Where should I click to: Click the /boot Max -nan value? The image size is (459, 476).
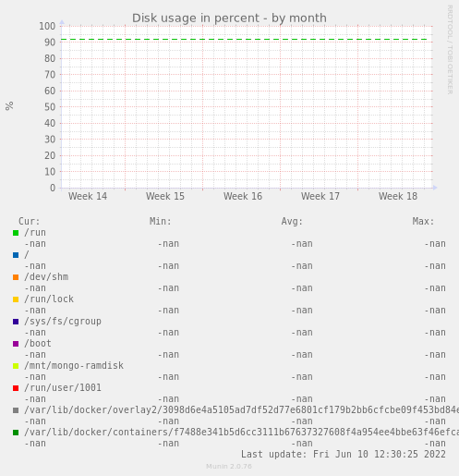pyautogui.click(x=435, y=355)
